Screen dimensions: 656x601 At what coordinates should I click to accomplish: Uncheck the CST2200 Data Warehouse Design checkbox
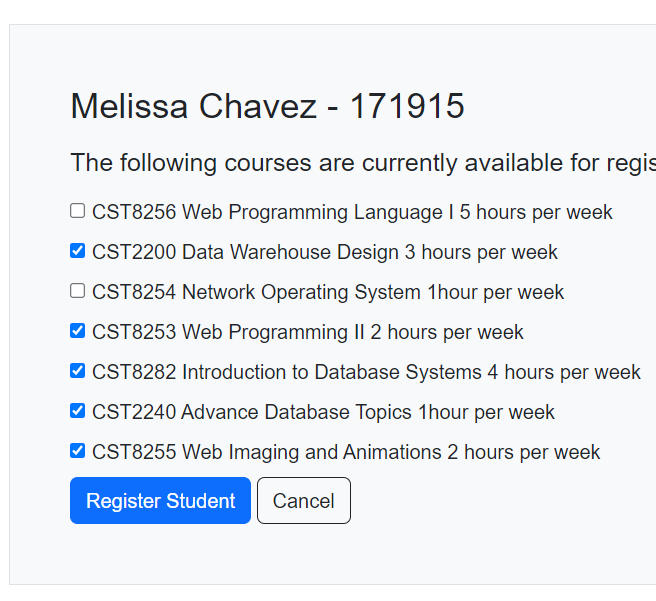point(78,251)
